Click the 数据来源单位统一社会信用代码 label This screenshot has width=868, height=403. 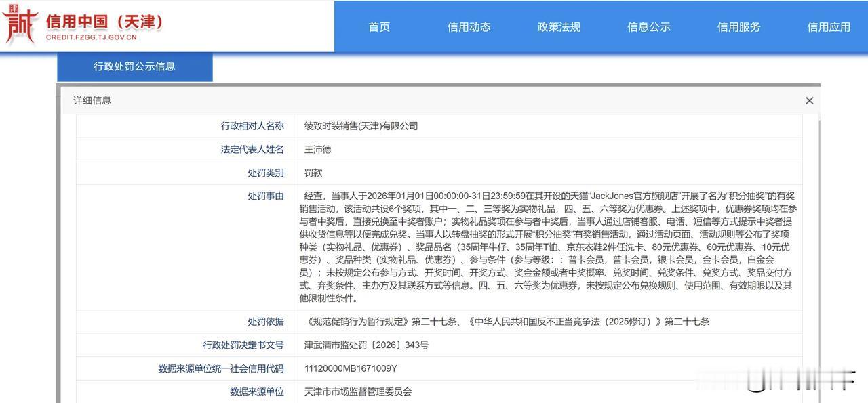point(221,368)
